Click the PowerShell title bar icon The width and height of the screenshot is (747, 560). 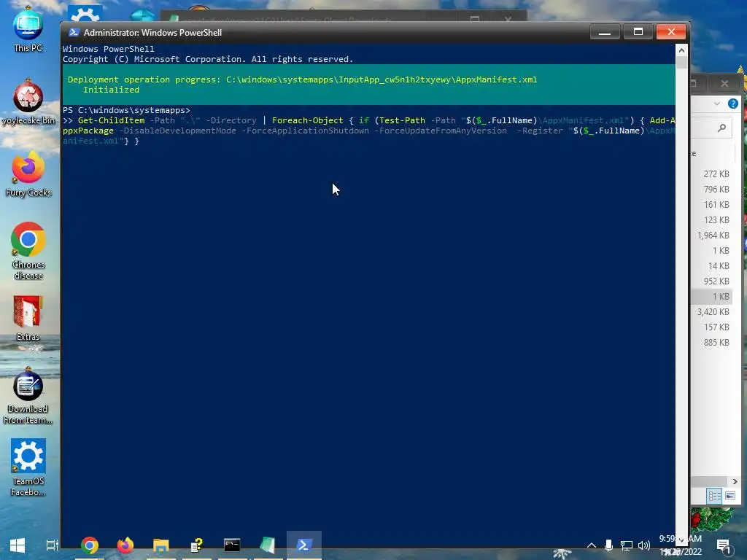(x=74, y=32)
